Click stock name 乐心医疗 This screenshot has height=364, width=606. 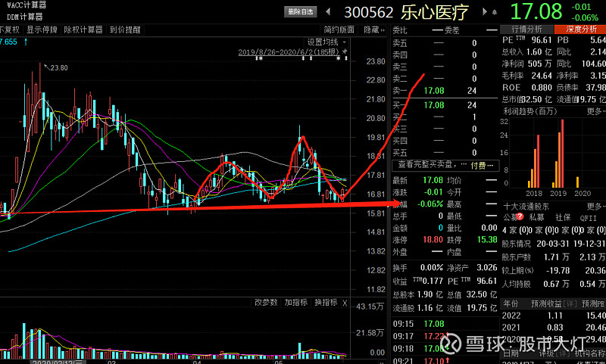tap(435, 12)
